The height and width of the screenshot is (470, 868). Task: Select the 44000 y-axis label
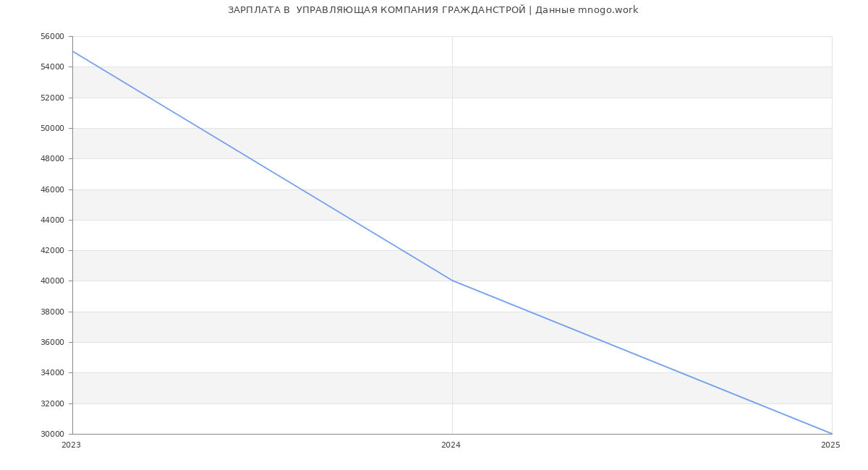(54, 220)
